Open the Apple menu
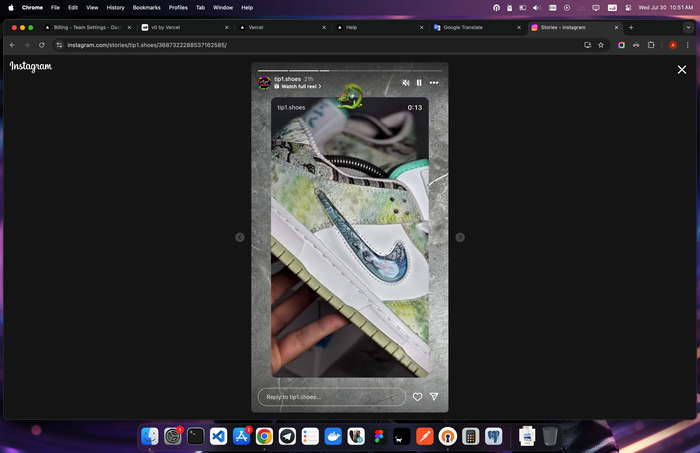 click(11, 8)
